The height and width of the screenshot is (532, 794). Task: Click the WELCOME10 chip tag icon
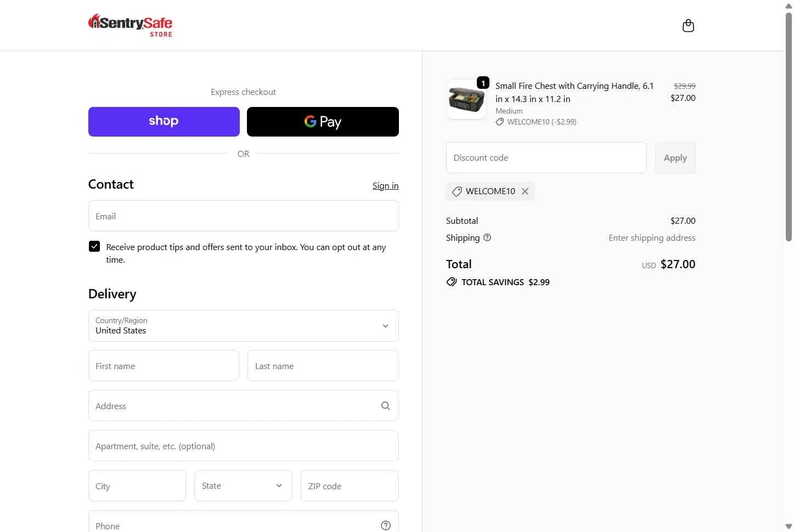[x=457, y=191]
